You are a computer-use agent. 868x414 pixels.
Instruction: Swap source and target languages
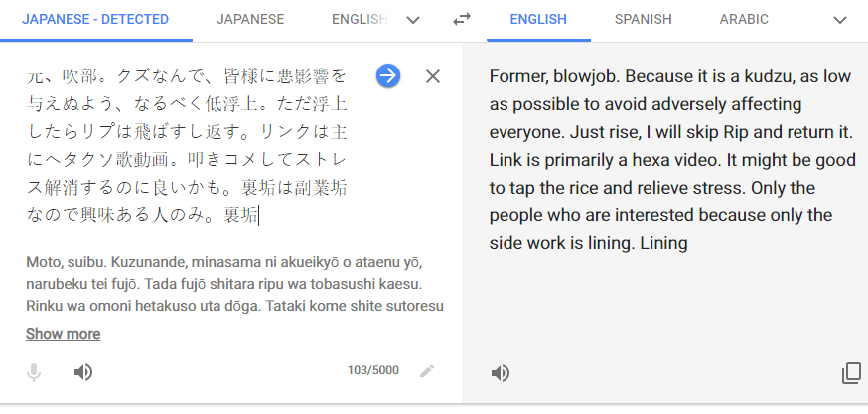pos(461,20)
